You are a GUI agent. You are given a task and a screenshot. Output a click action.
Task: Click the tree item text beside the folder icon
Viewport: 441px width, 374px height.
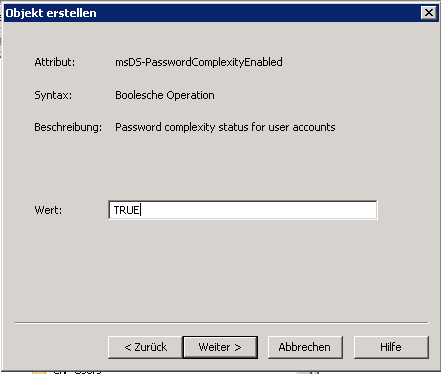77,372
